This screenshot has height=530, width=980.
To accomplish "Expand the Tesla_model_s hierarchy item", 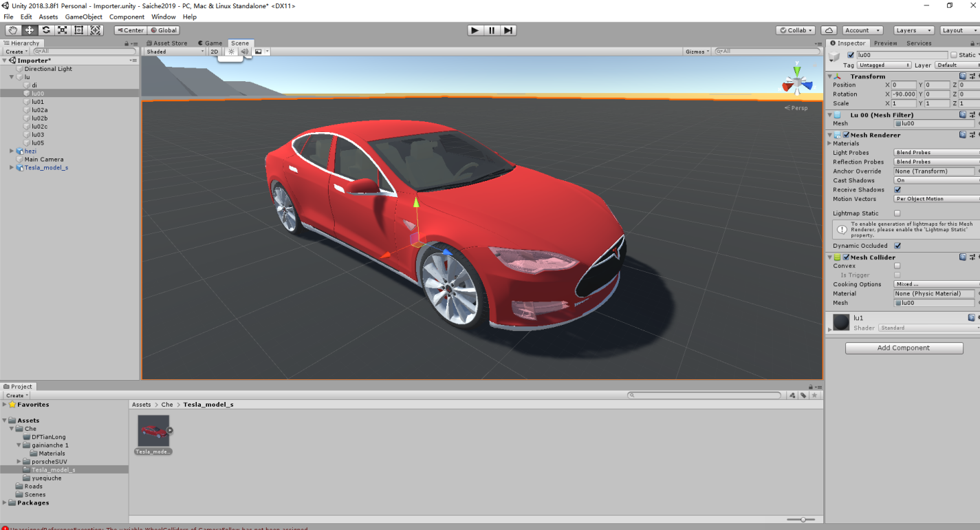I will point(12,168).
